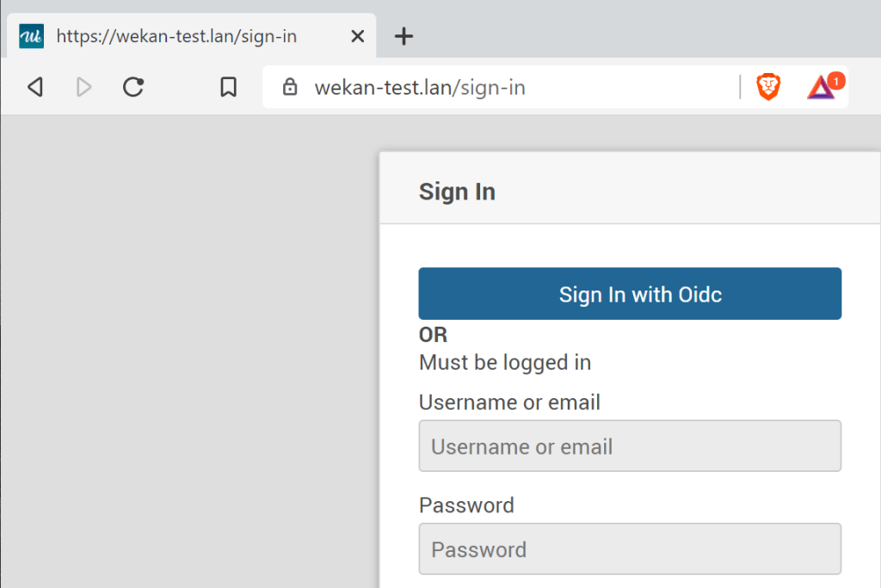This screenshot has height=588, width=881.
Task: Open Brave Rewards triangle icon
Action: [821, 87]
